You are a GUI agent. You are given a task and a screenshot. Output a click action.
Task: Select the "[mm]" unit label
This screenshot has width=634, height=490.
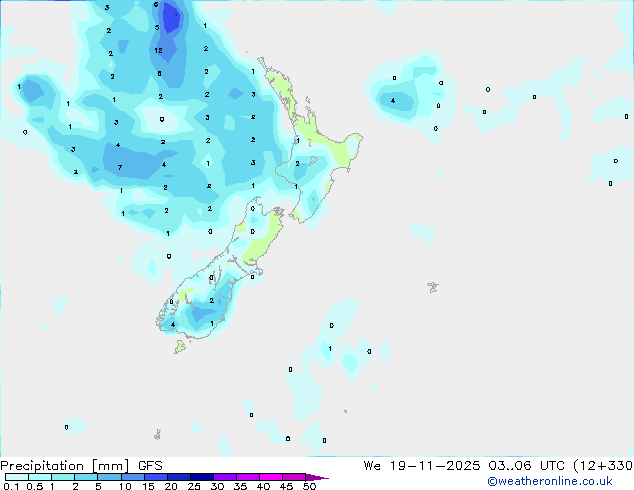(111, 466)
